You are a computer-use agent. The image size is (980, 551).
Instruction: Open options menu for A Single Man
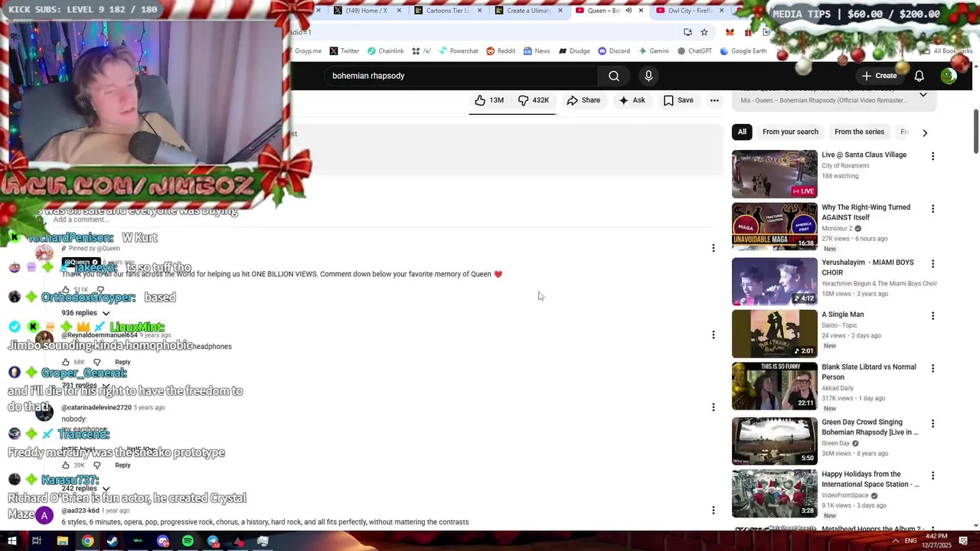click(933, 316)
